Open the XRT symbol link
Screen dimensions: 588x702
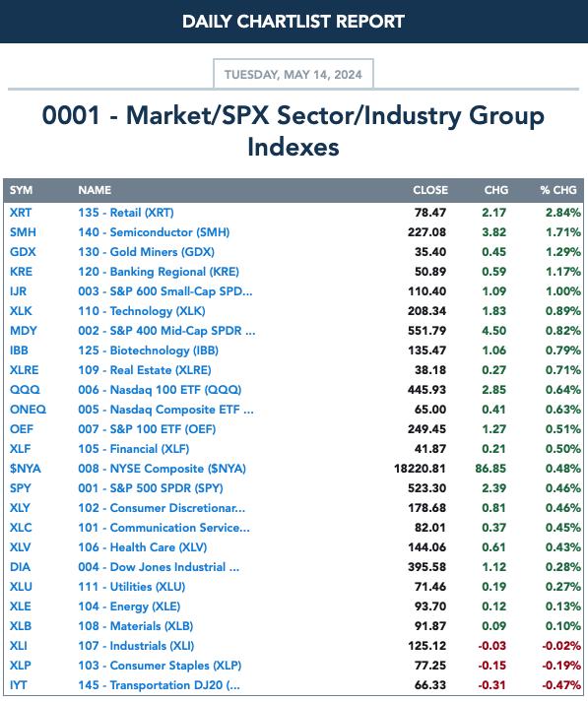click(21, 213)
